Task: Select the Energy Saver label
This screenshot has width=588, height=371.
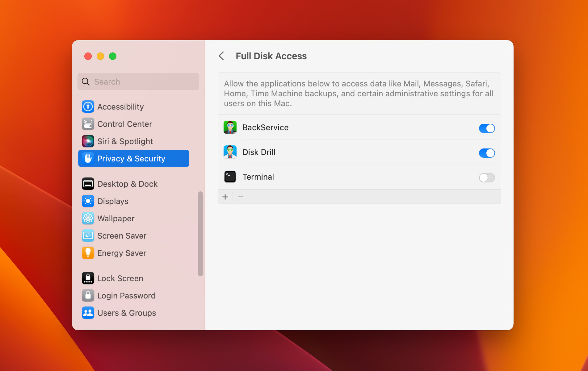Action: click(x=122, y=253)
